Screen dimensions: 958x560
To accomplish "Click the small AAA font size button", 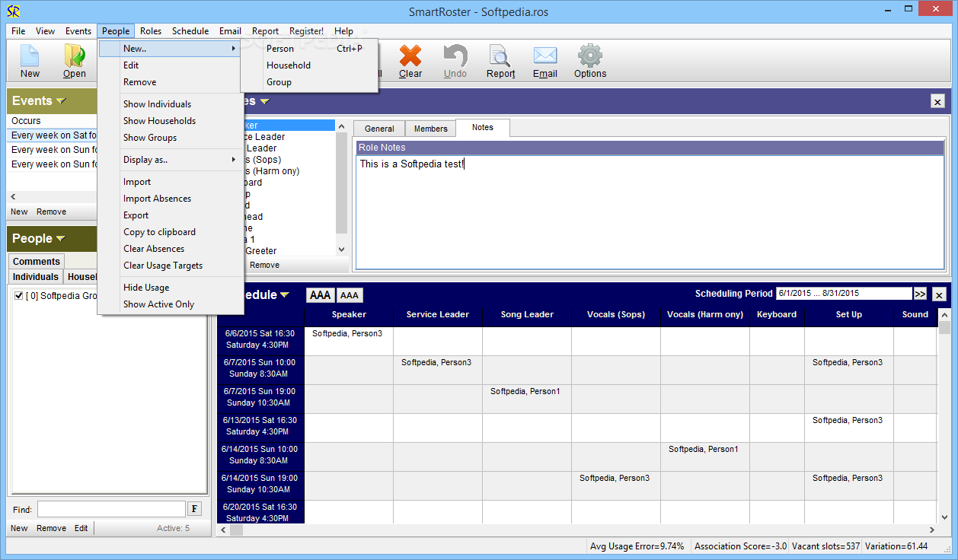I will point(350,295).
